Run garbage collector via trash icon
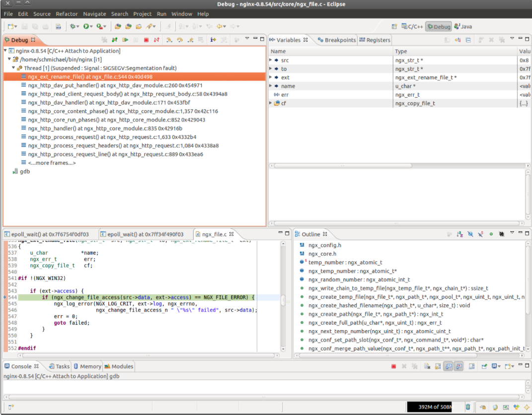This screenshot has width=532, height=415. 468,407
